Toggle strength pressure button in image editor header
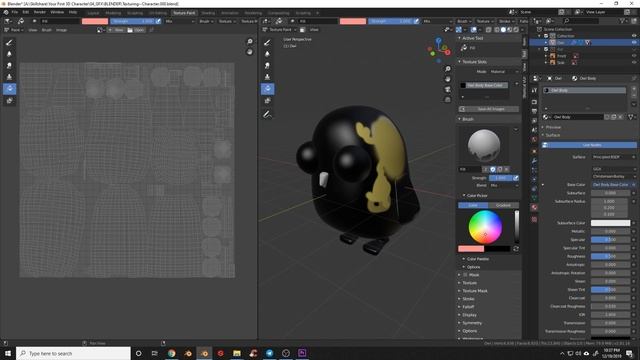This screenshot has height=360, width=640. [x=158, y=21]
